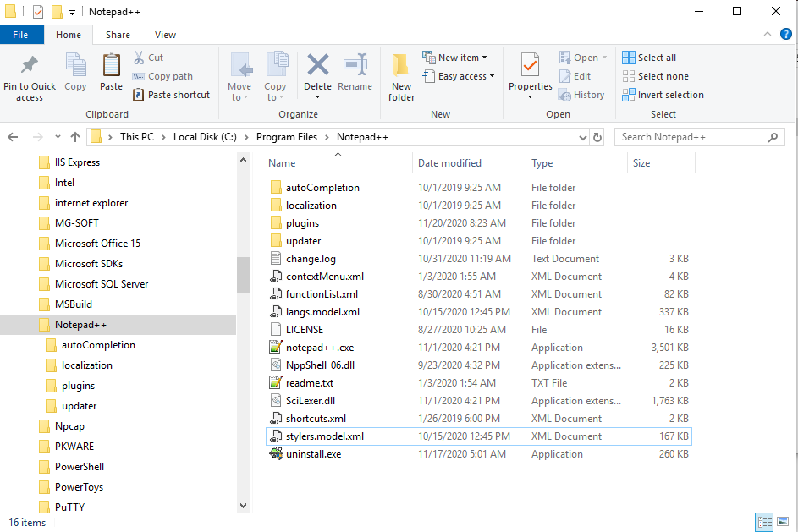Select plugins subfolder in navigation tree
798x532 pixels.
pos(78,386)
